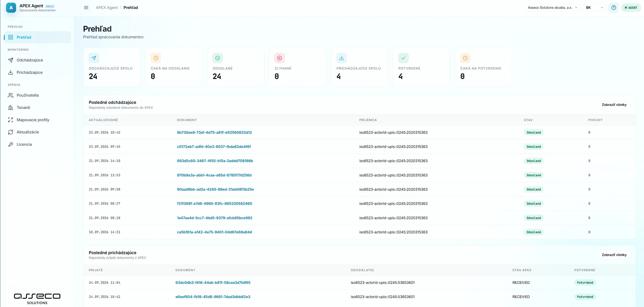Show all incoming documents via Zobraziť všetky
This screenshot has width=644, height=307.
[x=614, y=255]
